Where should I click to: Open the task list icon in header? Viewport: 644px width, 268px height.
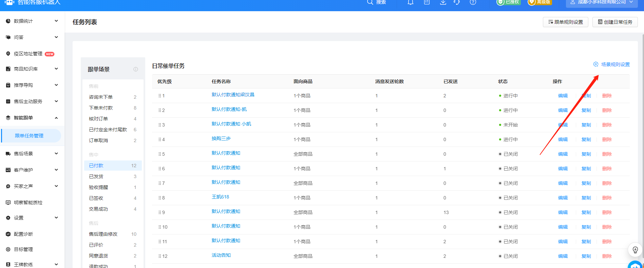(x=427, y=2)
